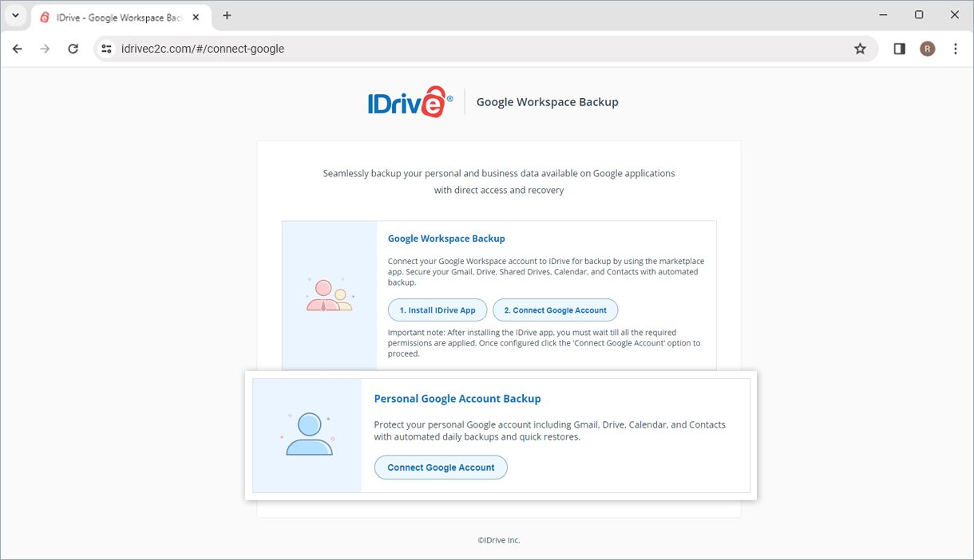974x560 pixels.
Task: Click the 1. Install IDrive App button
Action: 438,310
